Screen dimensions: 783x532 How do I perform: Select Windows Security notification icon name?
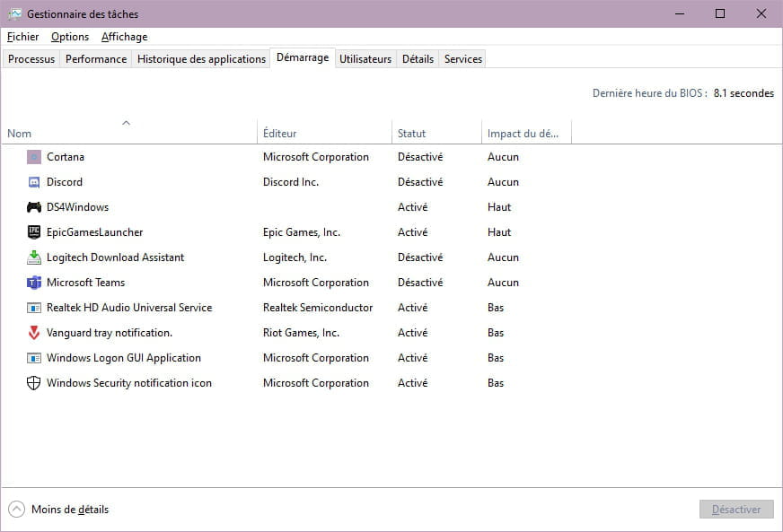[x=129, y=383]
